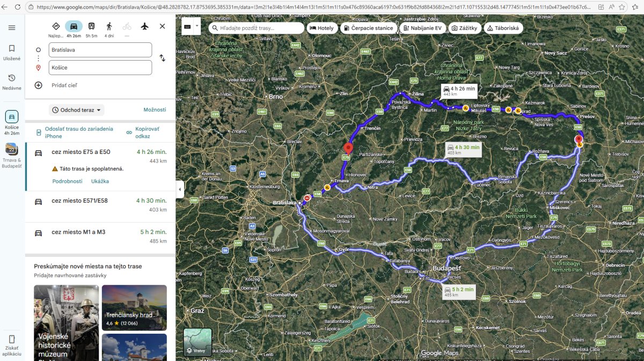Select the Hotely filter chip
Viewport: 644px width, 361px height.
322,28
